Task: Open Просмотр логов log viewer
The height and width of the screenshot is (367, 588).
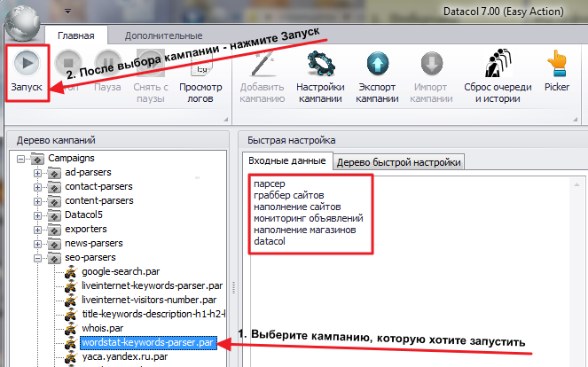Action: pyautogui.click(x=200, y=77)
